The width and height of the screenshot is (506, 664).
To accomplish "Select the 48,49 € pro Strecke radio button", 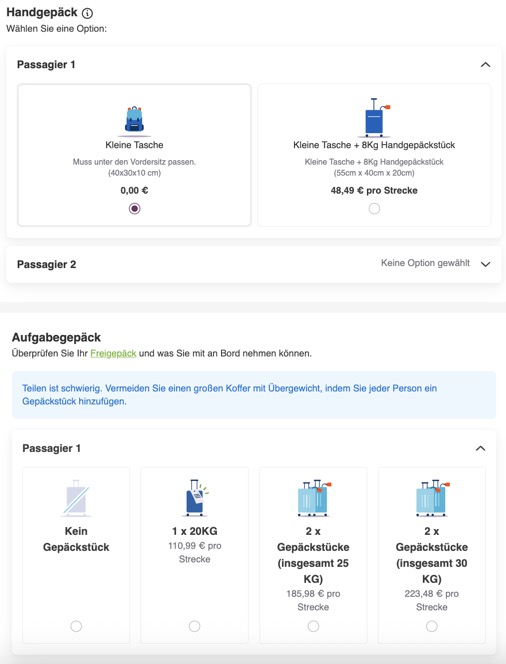I will click(x=374, y=209).
